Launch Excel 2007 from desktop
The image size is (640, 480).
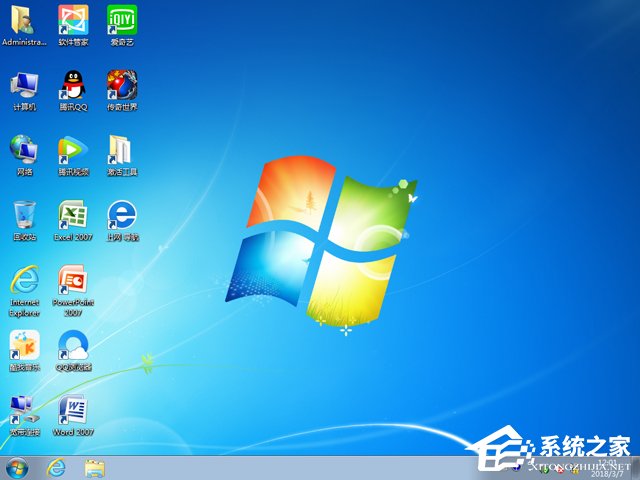click(73, 215)
